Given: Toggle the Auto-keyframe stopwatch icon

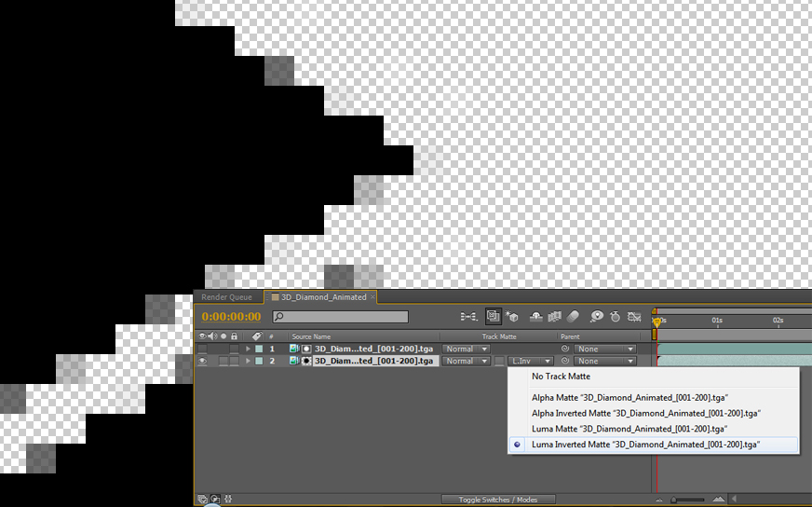Looking at the screenshot, I should click(x=616, y=316).
